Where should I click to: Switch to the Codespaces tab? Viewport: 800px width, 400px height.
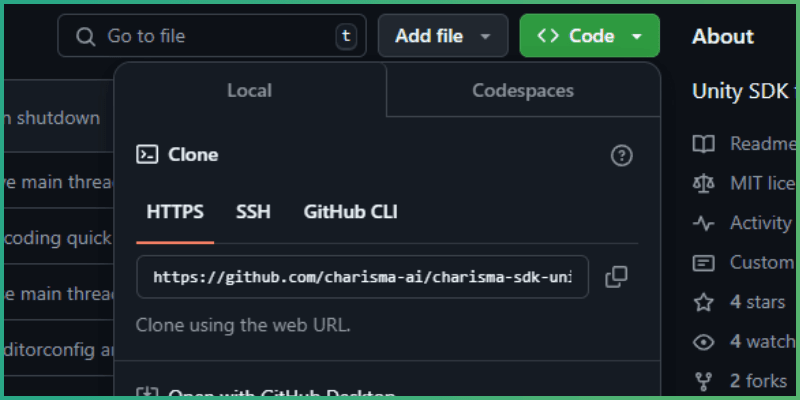523,91
